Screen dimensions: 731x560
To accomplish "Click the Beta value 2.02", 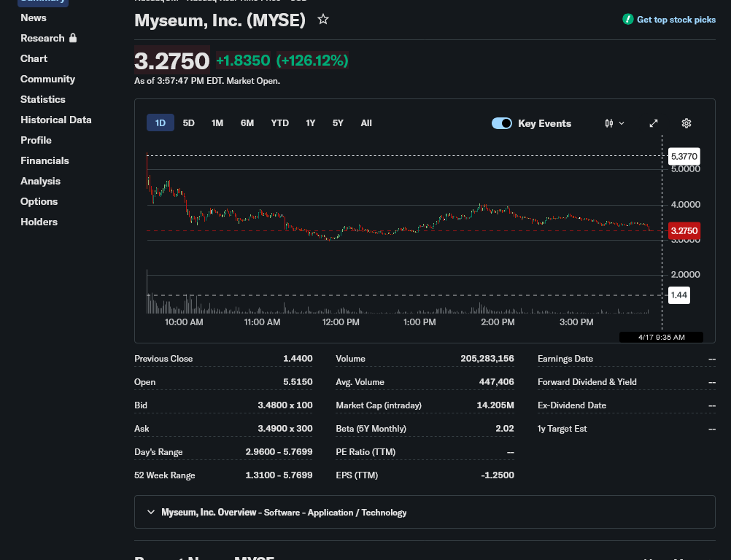I will pyautogui.click(x=505, y=429).
